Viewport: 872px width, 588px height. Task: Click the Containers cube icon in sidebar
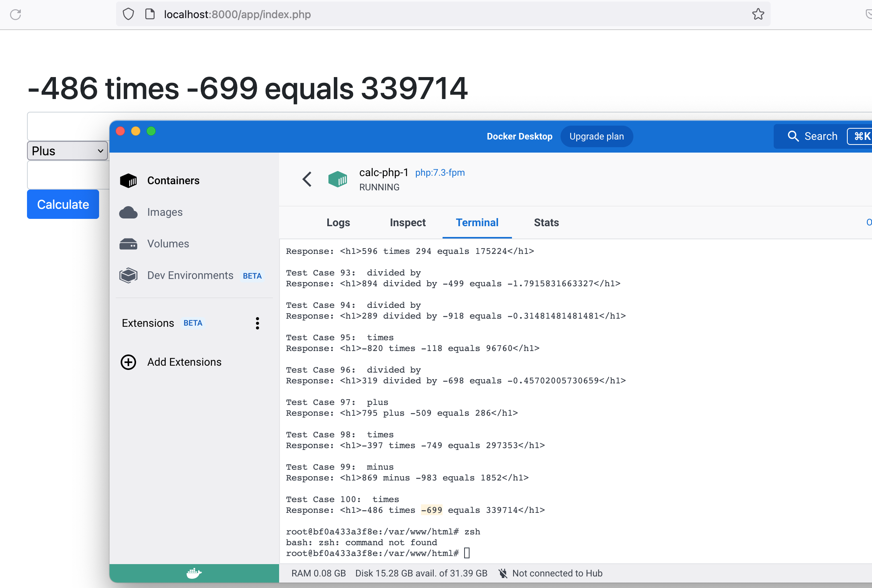[x=128, y=181]
